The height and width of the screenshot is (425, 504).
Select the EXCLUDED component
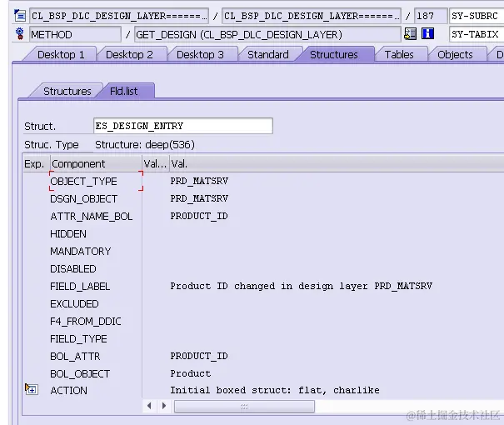tap(74, 304)
